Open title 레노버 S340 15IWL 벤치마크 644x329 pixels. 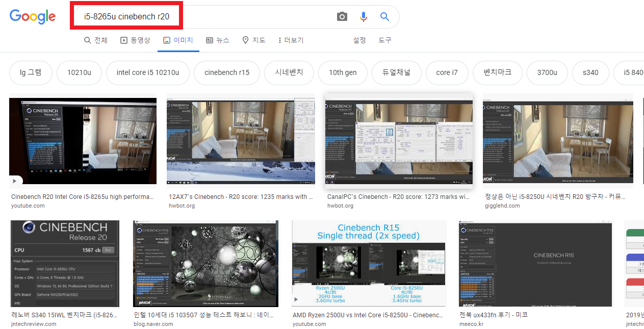point(64,315)
